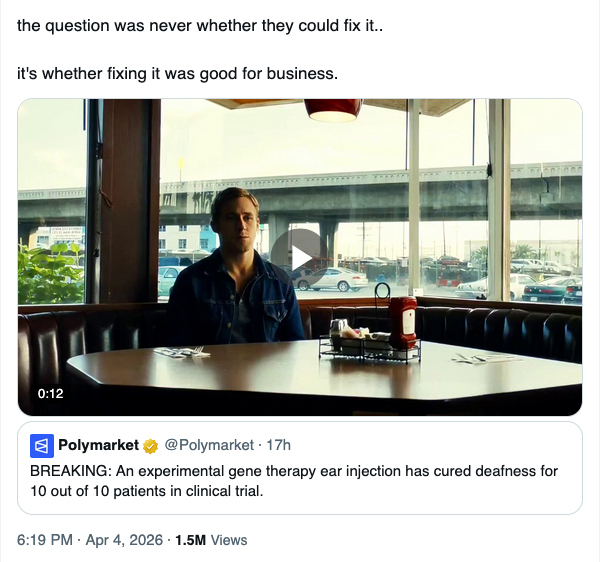This screenshot has width=602, height=562.
Task: Click the ketchup bottle in the video
Action: pos(402,320)
